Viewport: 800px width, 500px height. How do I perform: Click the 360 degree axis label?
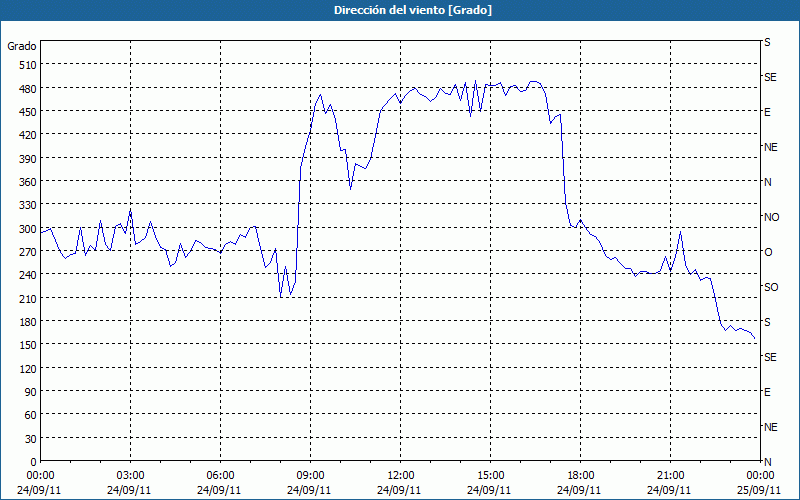(x=28, y=182)
